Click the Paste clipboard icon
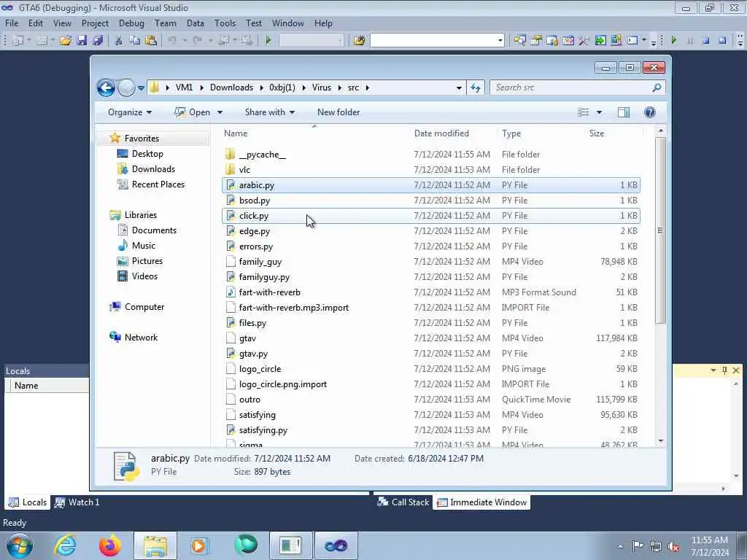The height and width of the screenshot is (560, 747). [x=151, y=41]
